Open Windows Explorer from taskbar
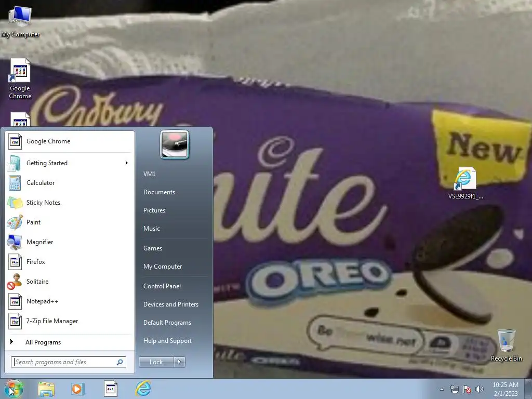 click(x=46, y=389)
